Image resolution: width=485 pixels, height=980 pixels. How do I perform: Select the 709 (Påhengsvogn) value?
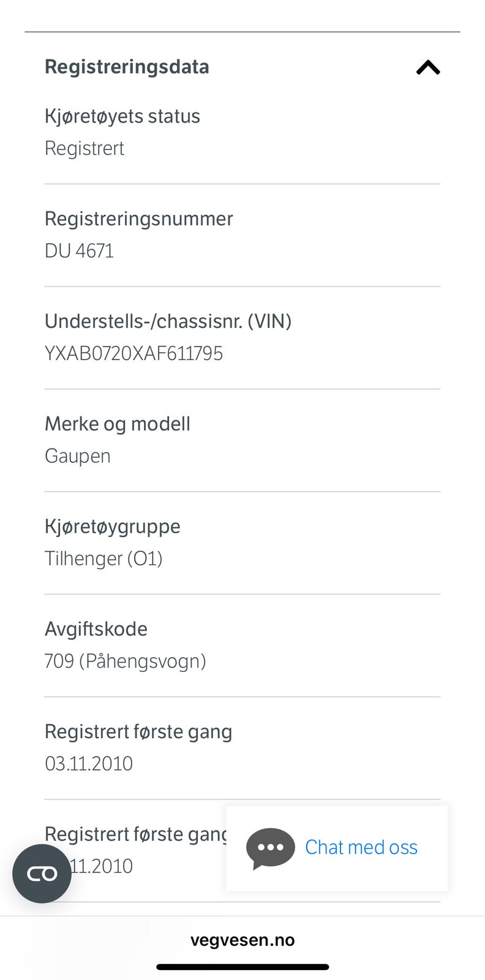click(x=126, y=661)
